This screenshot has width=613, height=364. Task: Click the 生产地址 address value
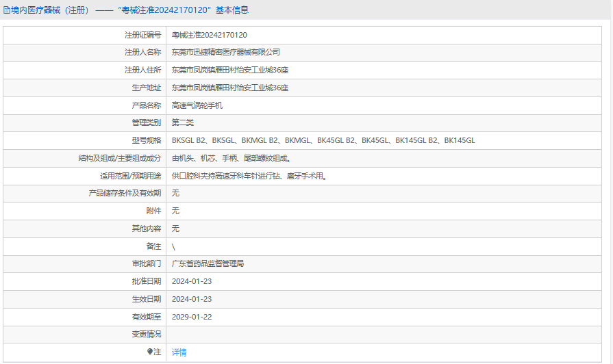(x=230, y=88)
